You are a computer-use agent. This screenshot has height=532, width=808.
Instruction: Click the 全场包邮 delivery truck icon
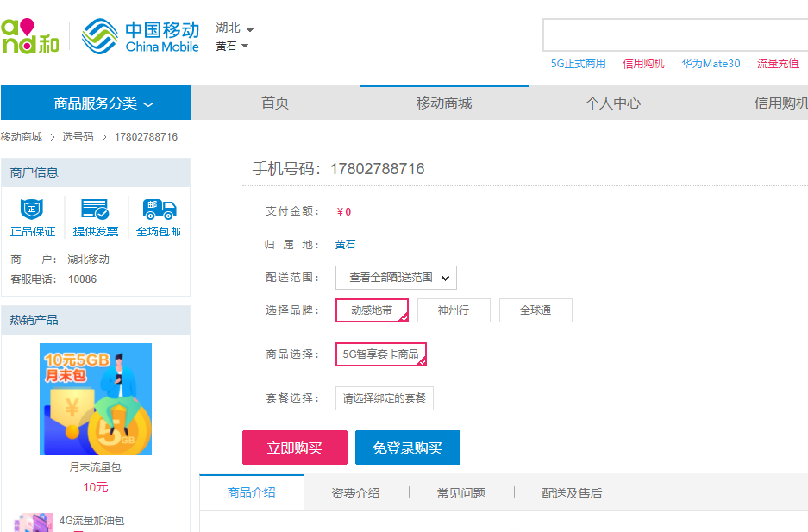point(159,209)
